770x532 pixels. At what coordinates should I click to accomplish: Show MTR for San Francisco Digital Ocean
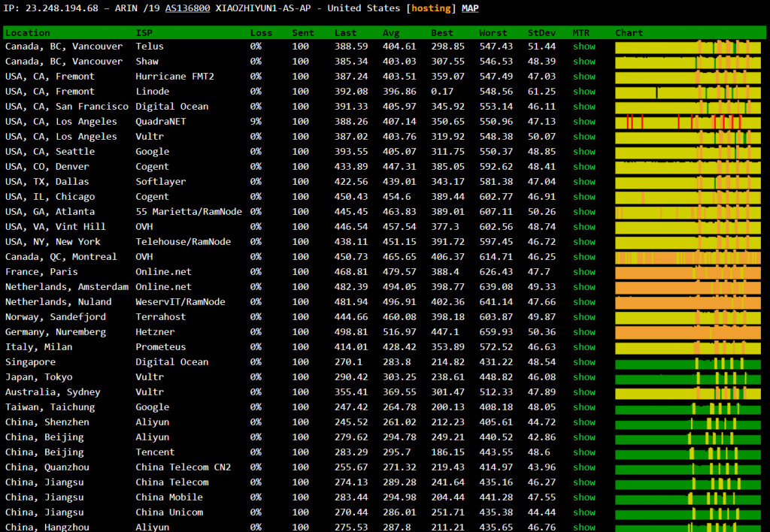pyautogui.click(x=584, y=107)
